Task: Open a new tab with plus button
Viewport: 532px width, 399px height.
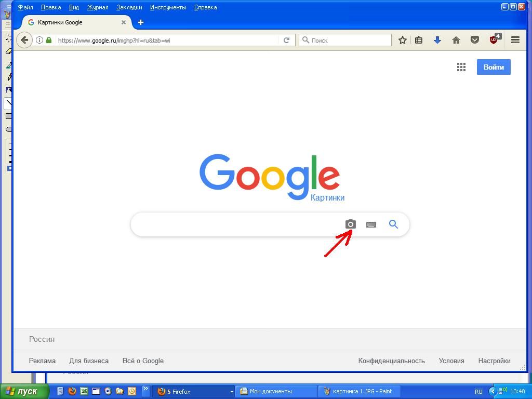Action: pos(141,22)
